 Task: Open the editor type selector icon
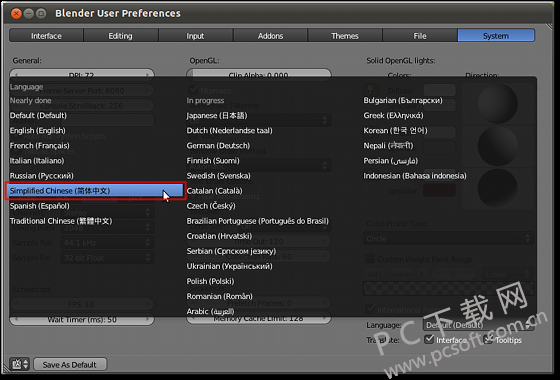[x=19, y=364]
